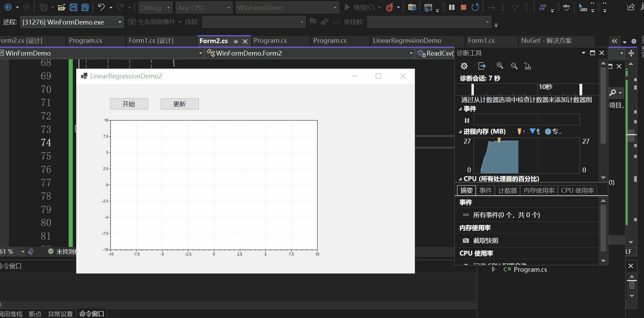Pause execution with the Break All icon
This screenshot has width=644, height=318.
(x=452, y=7)
